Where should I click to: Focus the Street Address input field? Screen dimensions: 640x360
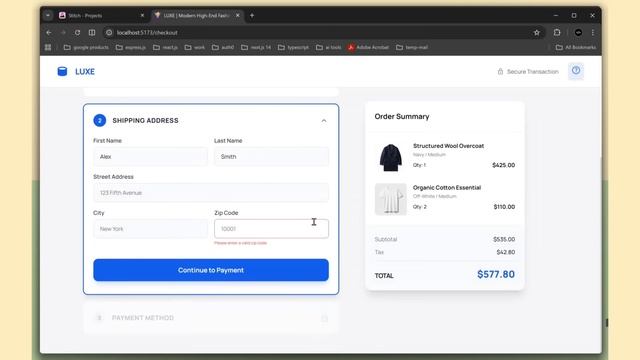tap(211, 193)
